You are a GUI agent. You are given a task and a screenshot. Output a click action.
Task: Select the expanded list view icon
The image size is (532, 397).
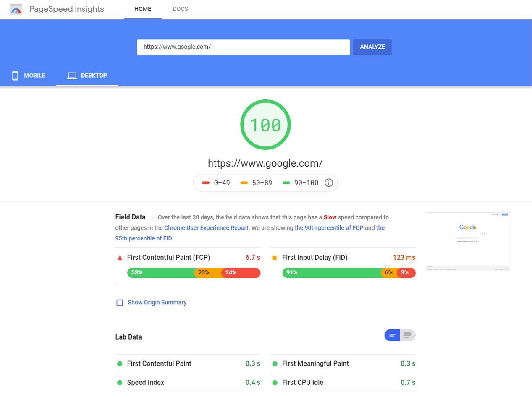[x=407, y=335]
